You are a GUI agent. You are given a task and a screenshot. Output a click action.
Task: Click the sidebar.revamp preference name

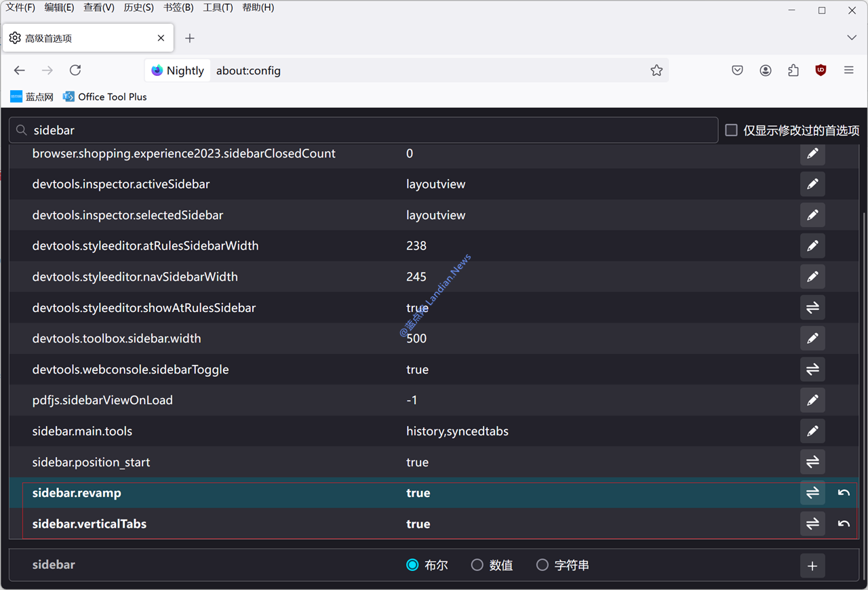click(x=77, y=493)
